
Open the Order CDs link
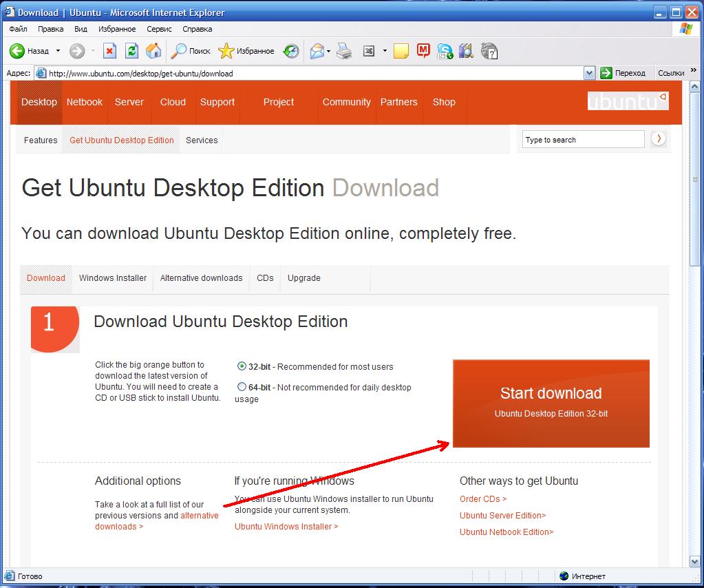click(x=483, y=499)
